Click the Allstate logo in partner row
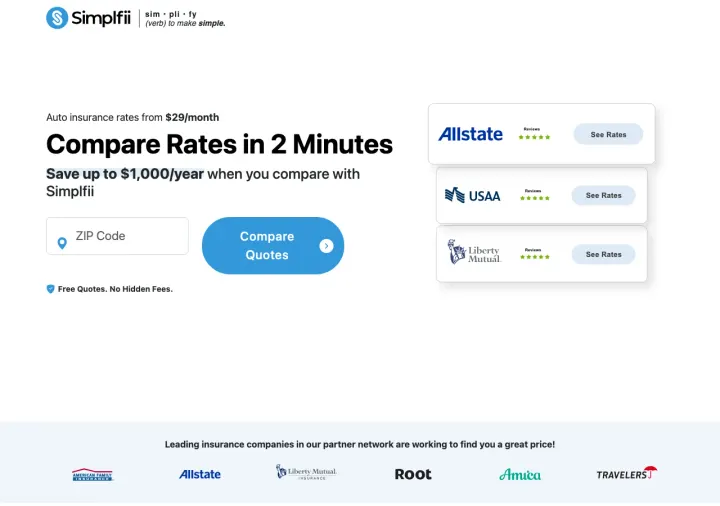Image resolution: width=720 pixels, height=506 pixels. (200, 474)
